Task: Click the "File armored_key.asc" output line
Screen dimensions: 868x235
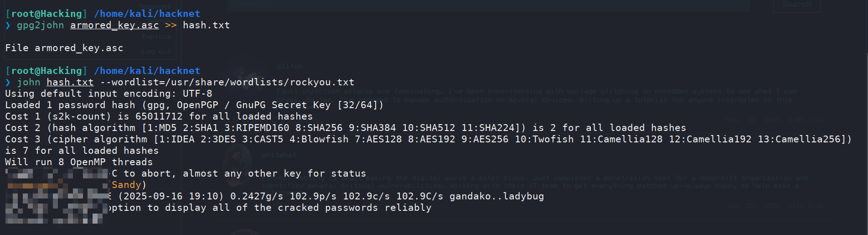Action: (x=64, y=48)
